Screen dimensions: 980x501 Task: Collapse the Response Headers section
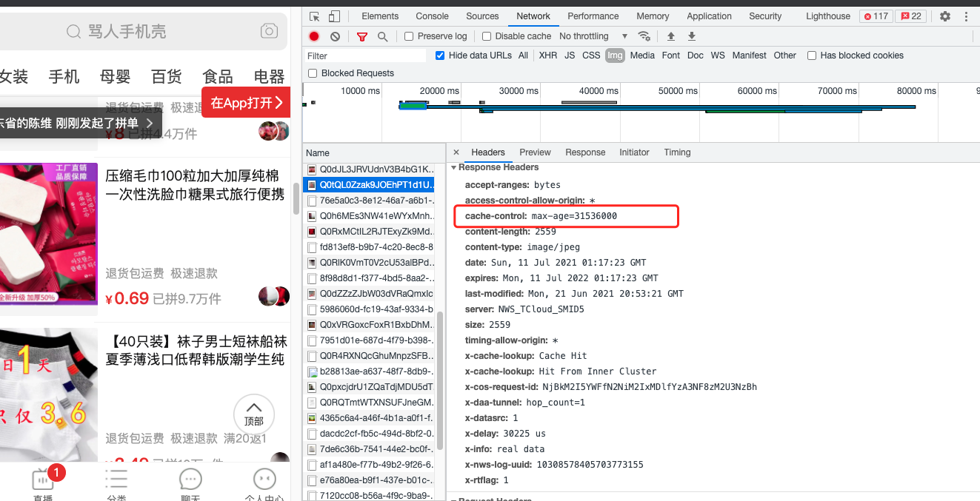click(x=454, y=167)
